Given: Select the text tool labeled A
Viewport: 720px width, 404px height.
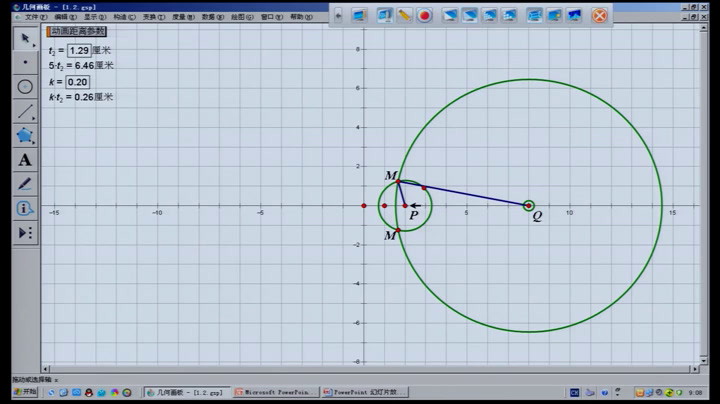Looking at the screenshot, I should [x=25, y=160].
